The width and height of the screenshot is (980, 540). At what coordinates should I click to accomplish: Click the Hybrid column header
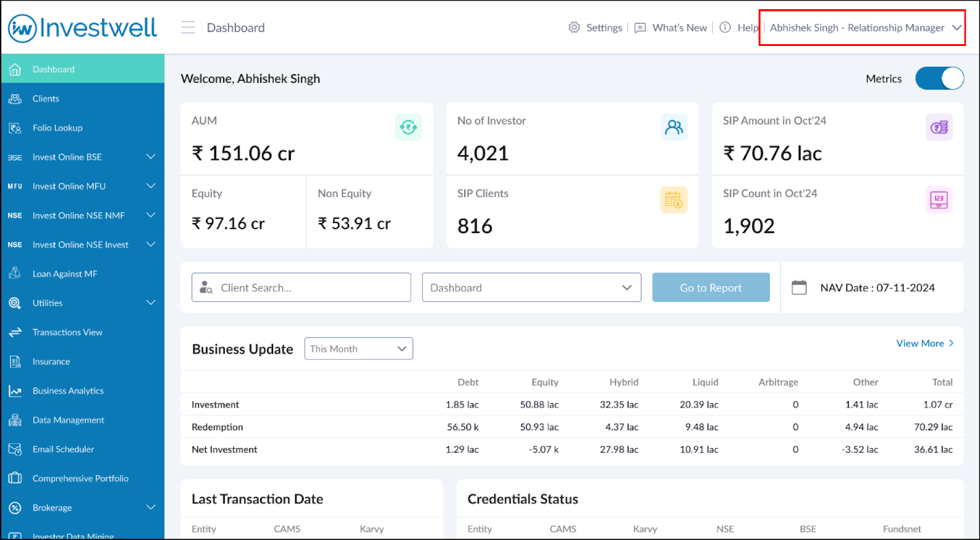coord(624,382)
